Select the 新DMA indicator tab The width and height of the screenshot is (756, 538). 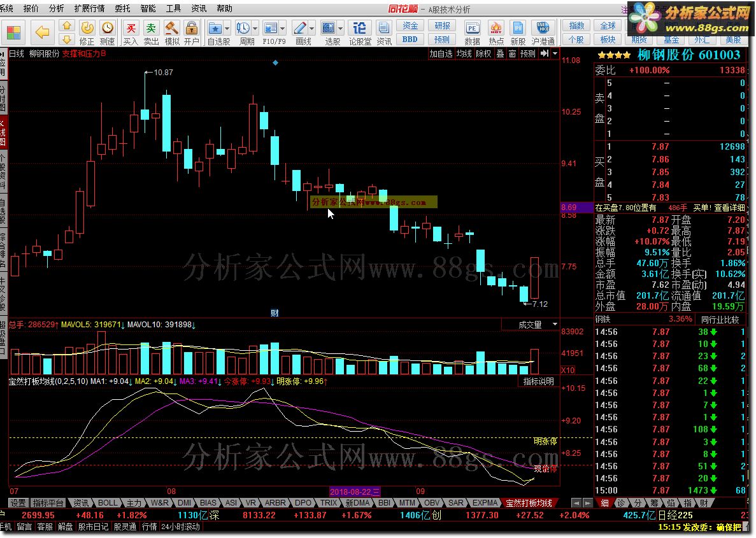(x=358, y=503)
